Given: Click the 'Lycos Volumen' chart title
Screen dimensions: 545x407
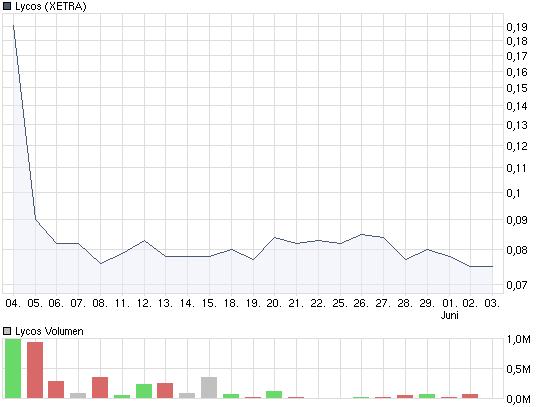Looking at the screenshot, I should pyautogui.click(x=49, y=332).
